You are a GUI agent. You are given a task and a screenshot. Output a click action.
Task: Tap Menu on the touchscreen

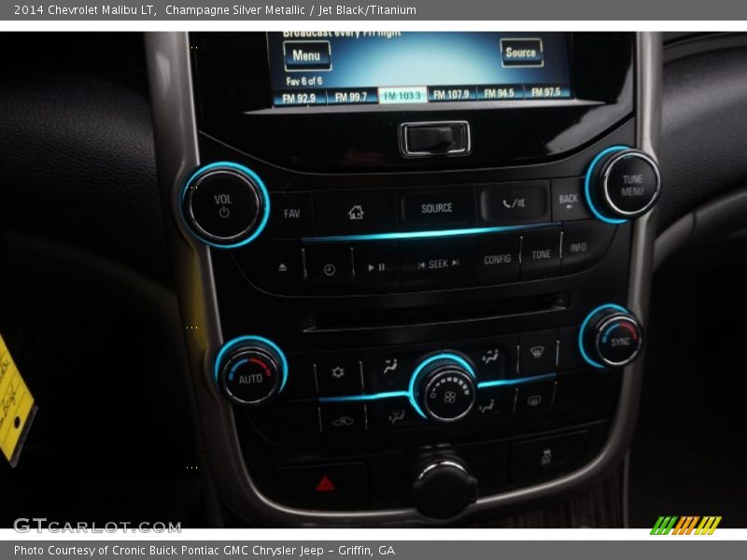[307, 54]
